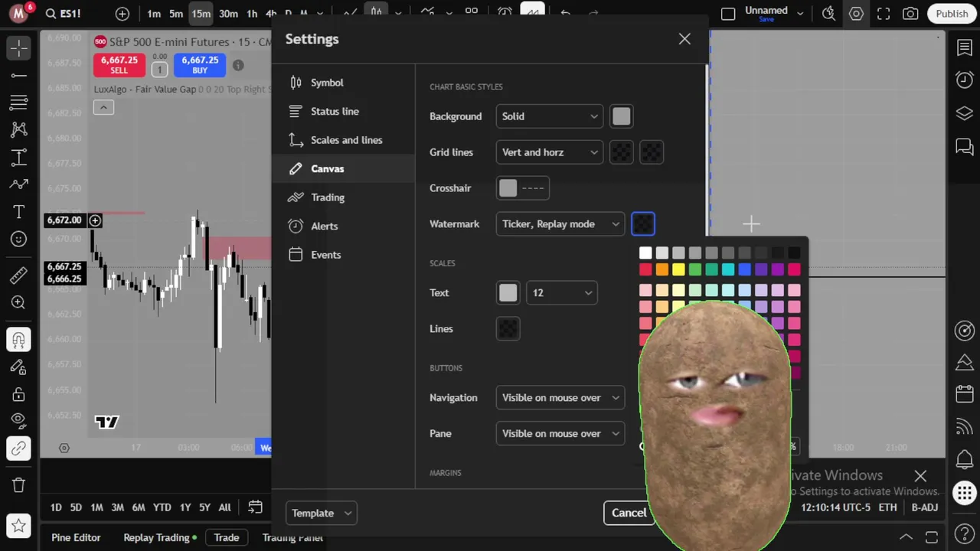The width and height of the screenshot is (980, 551).
Task: Toggle stay in drawing mode
Action: click(18, 367)
